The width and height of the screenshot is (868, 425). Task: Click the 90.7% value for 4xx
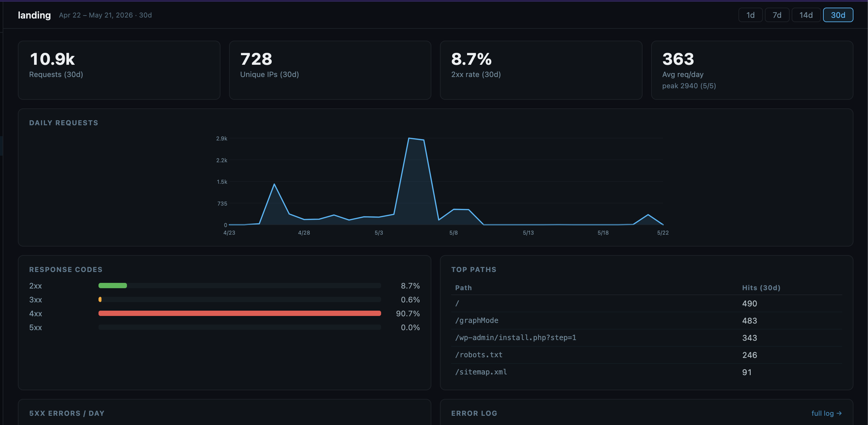click(408, 314)
